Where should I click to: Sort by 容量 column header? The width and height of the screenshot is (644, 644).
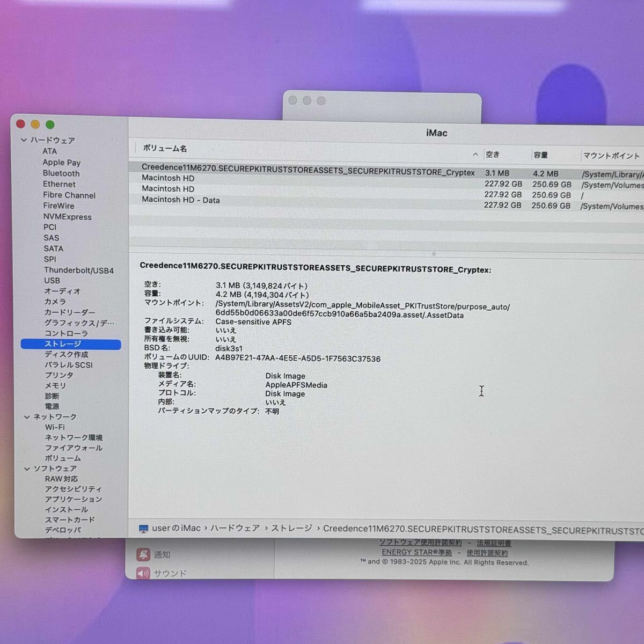540,155
